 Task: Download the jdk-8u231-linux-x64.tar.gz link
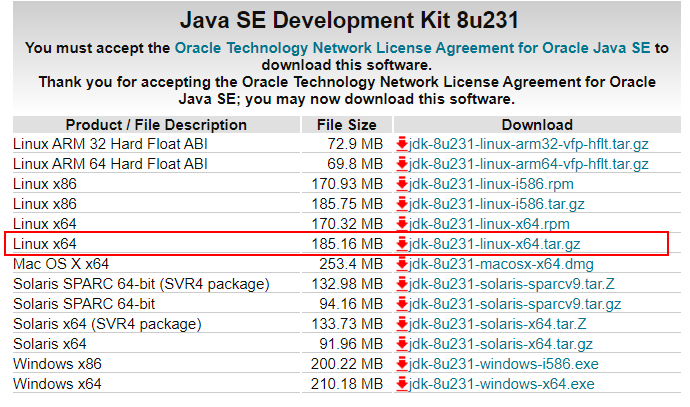[494, 244]
